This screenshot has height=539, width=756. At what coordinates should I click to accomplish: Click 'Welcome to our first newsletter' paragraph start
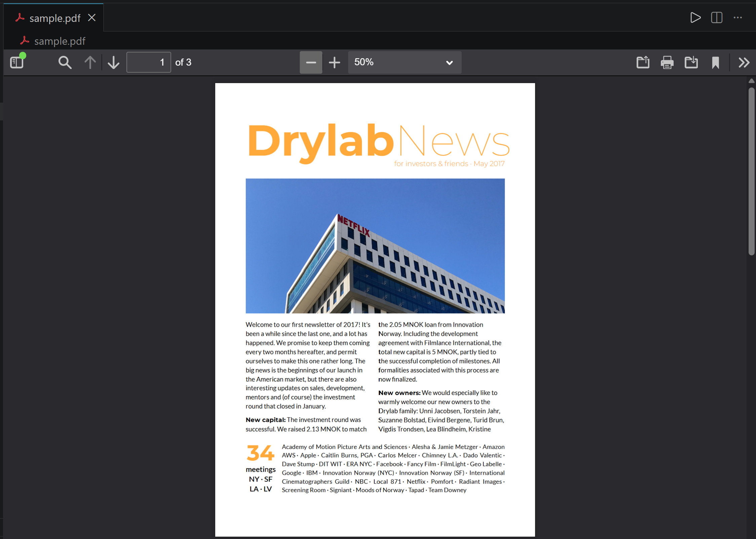(x=291, y=325)
